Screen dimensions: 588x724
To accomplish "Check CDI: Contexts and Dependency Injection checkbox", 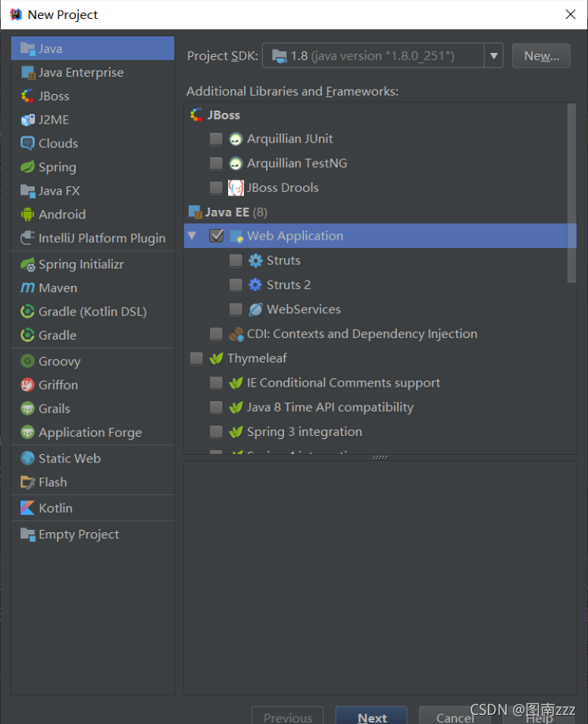I will point(216,334).
